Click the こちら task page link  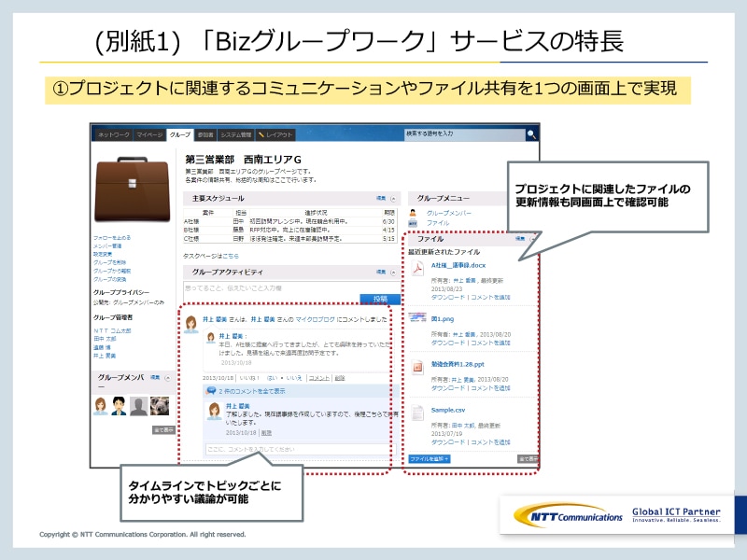[x=231, y=256]
